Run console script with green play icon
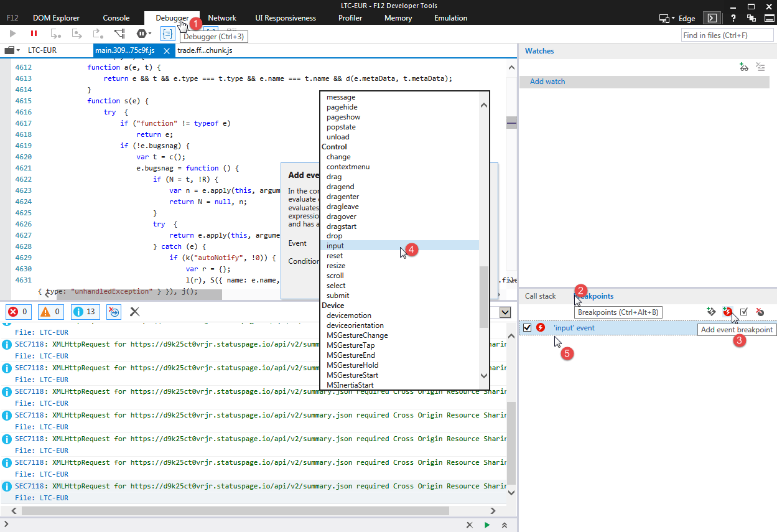This screenshot has width=777, height=532. pos(486,525)
